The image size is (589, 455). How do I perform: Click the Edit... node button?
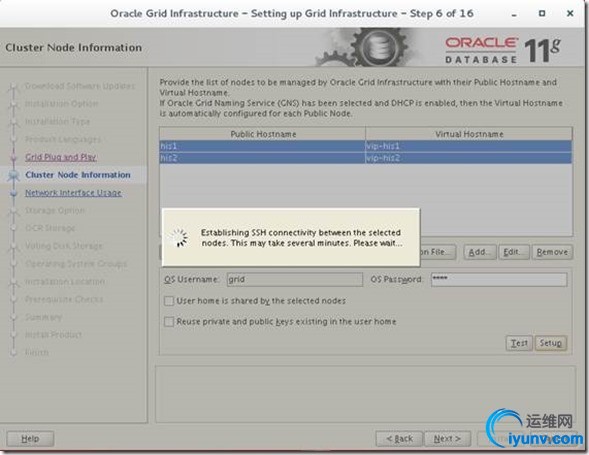513,252
